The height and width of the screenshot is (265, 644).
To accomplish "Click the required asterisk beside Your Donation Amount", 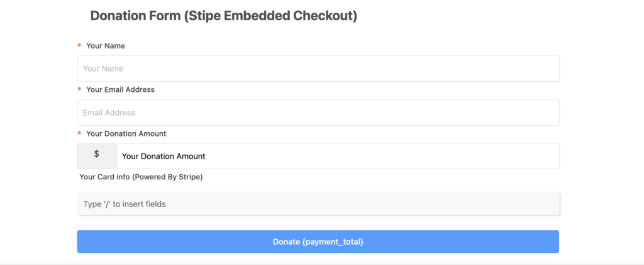I will [x=79, y=133].
